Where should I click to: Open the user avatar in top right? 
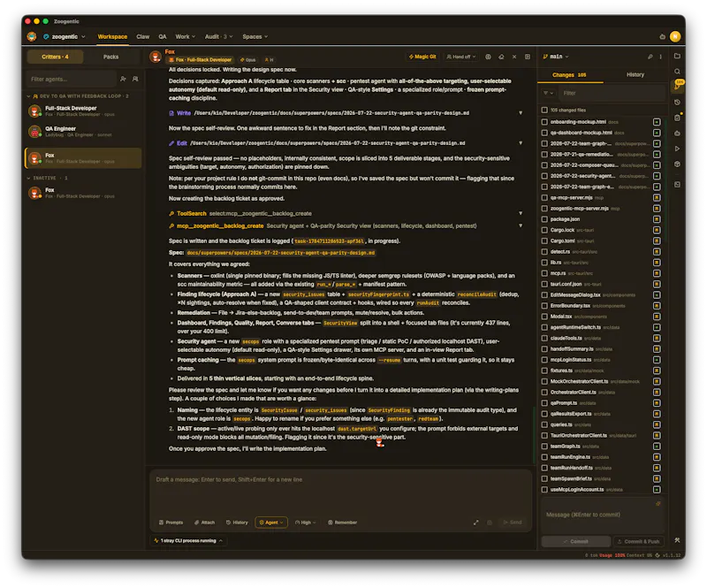[675, 36]
